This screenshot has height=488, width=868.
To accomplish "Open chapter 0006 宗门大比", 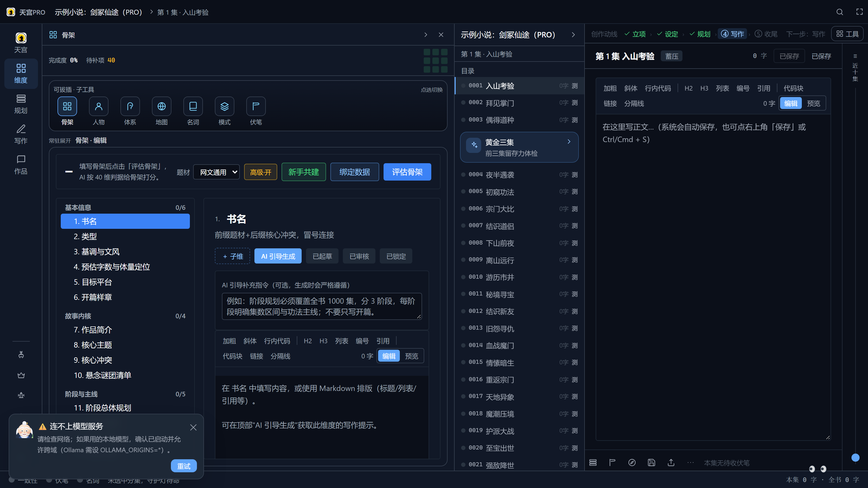I will tap(520, 209).
